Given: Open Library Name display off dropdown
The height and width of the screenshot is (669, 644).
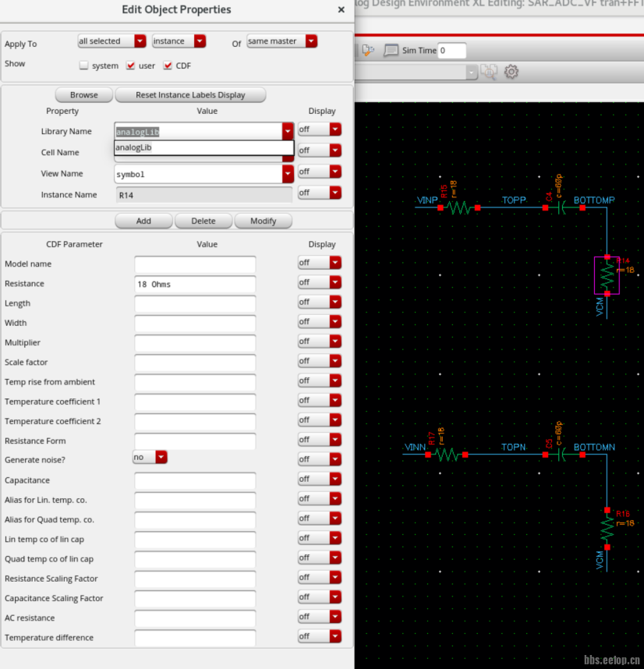Looking at the screenshot, I should click(320, 129).
